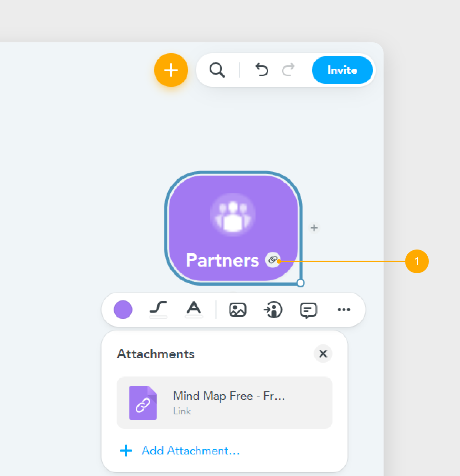The width and height of the screenshot is (460, 476).
Task: Open the more options menu in the toolbar
Action: click(x=344, y=309)
